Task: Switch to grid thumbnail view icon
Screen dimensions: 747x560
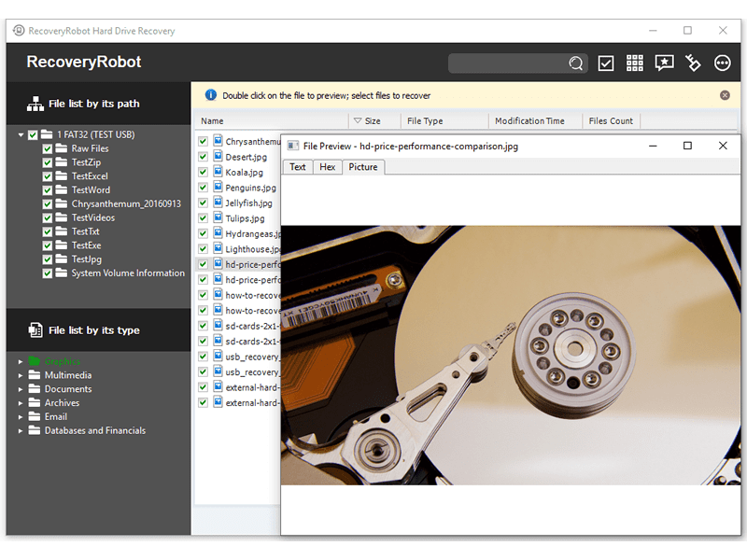Action: (x=635, y=63)
